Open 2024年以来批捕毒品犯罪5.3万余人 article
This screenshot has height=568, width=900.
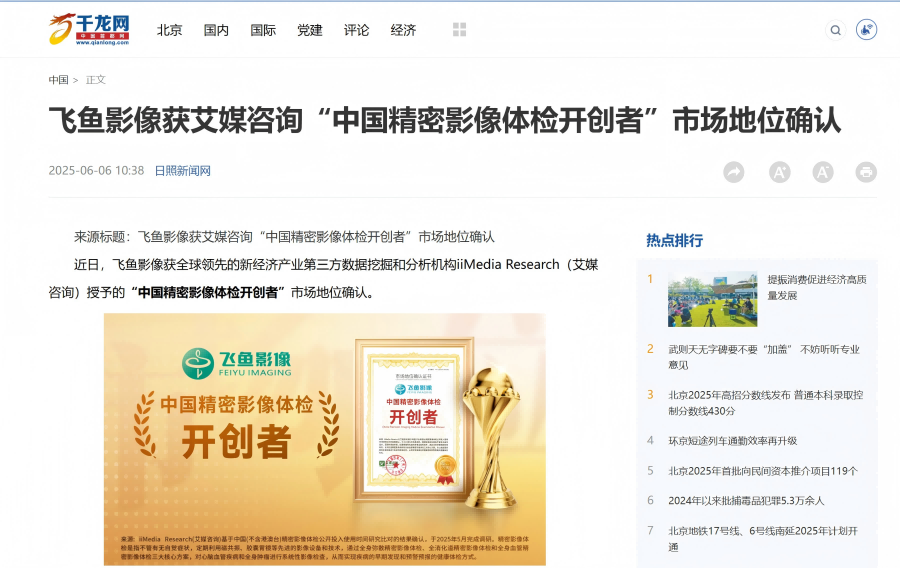746,501
